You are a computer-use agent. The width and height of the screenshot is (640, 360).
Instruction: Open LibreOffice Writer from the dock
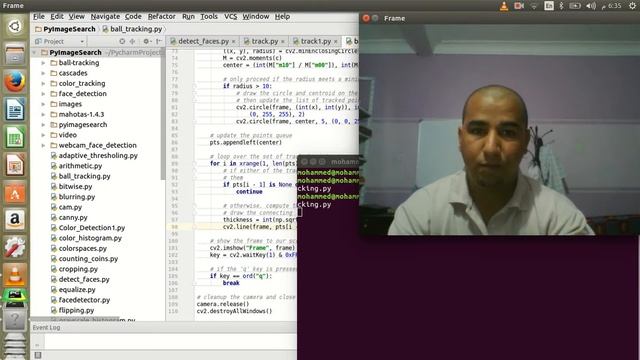(15, 109)
